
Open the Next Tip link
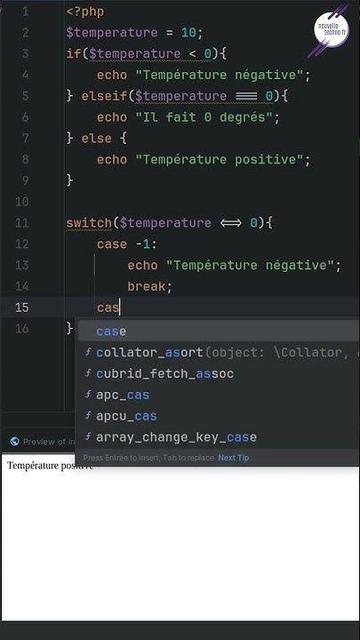click(233, 458)
